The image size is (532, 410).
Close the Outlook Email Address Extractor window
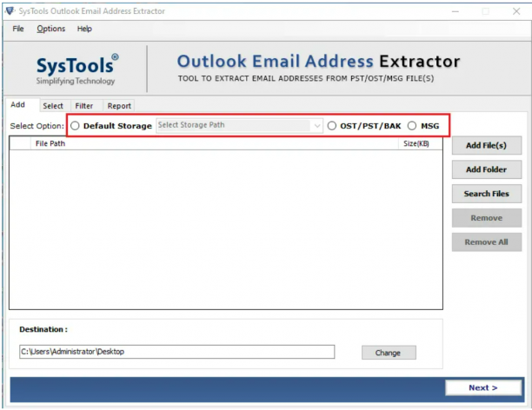tap(516, 11)
